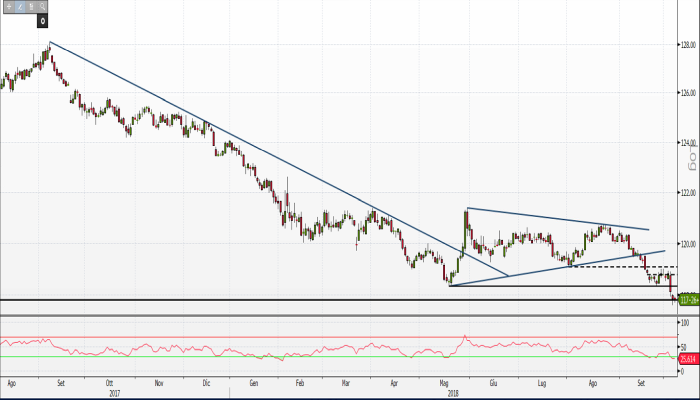Click the Gen month label on time axis
This screenshot has height=400, width=700.
(254, 383)
